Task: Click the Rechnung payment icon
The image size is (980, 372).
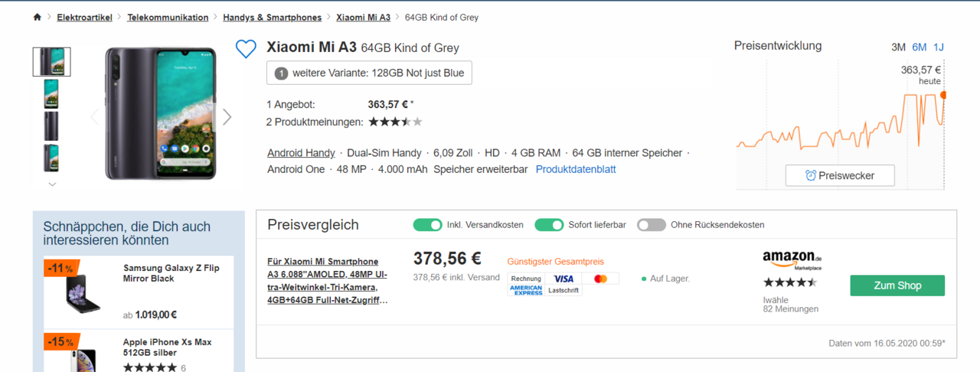Action: pyautogui.click(x=526, y=279)
